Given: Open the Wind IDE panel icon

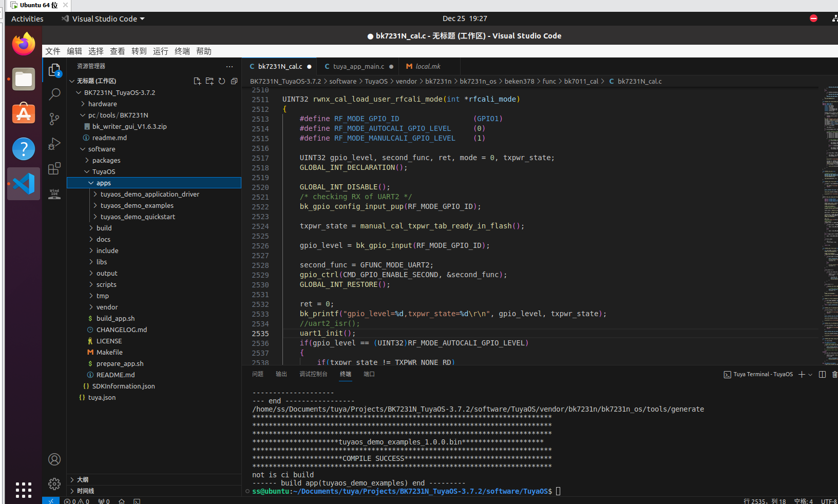Looking at the screenshot, I should click(x=54, y=193).
